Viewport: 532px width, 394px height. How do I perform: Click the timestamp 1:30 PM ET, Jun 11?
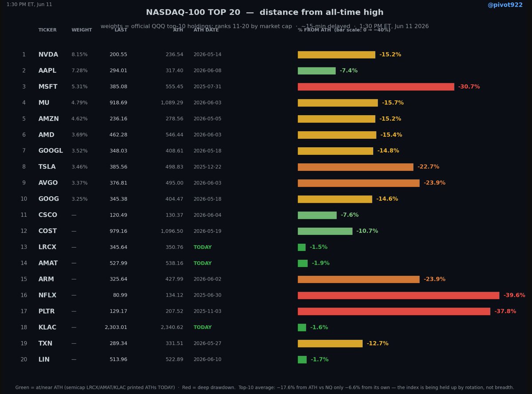(x=29, y=4)
